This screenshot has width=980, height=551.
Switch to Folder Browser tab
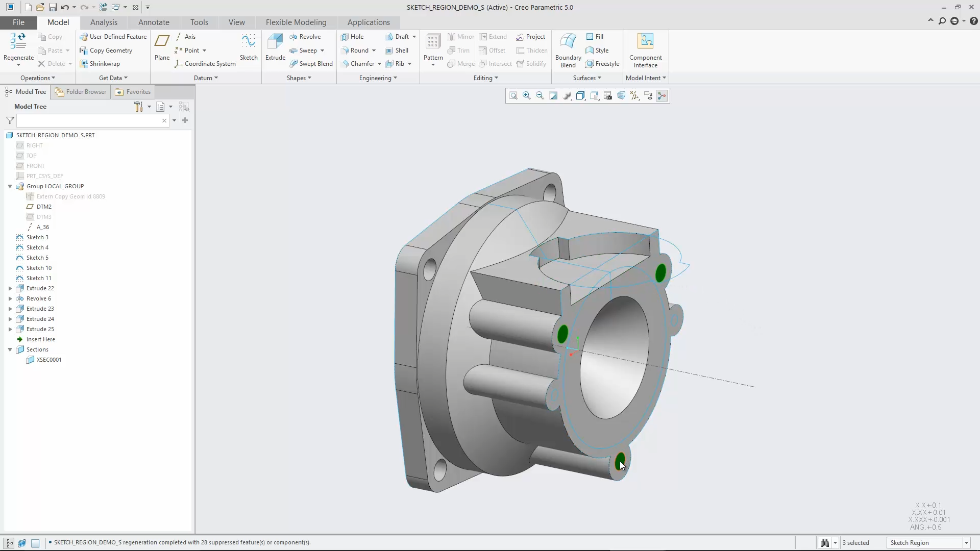[x=81, y=92]
